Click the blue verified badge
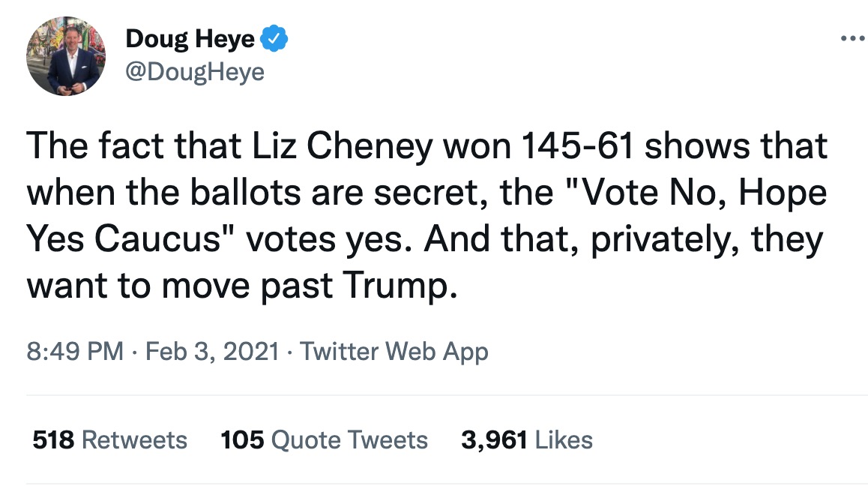The width and height of the screenshot is (868, 486). (x=274, y=39)
